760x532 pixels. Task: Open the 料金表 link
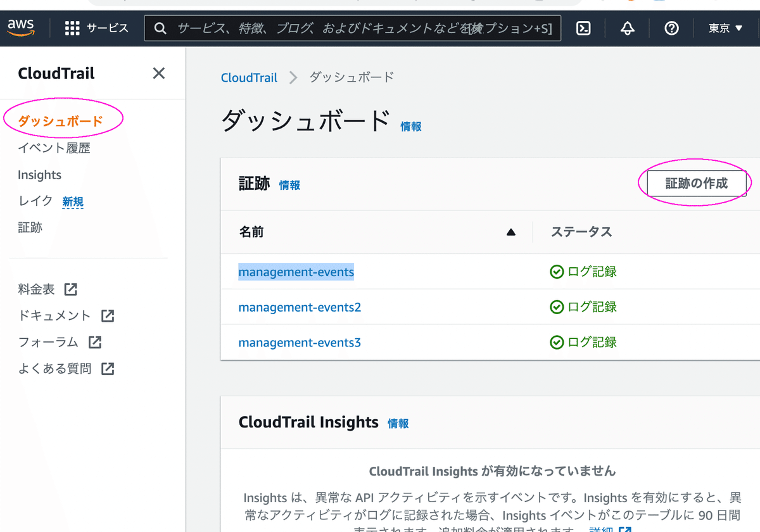point(36,289)
